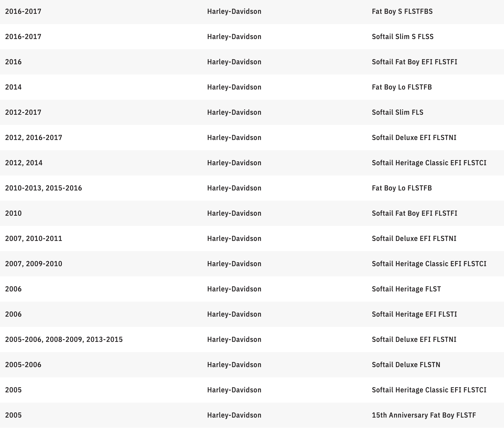This screenshot has height=429, width=504.
Task: Select the Softail Heritage FLST model
Action: (x=406, y=289)
